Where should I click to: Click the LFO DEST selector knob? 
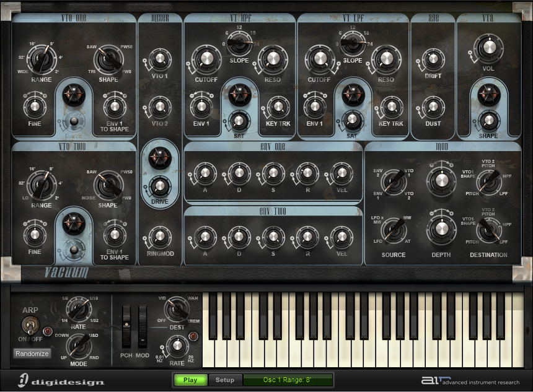coord(177,310)
